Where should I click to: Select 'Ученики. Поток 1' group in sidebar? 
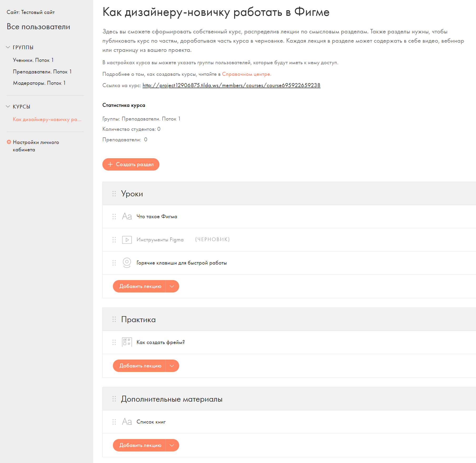(x=33, y=60)
